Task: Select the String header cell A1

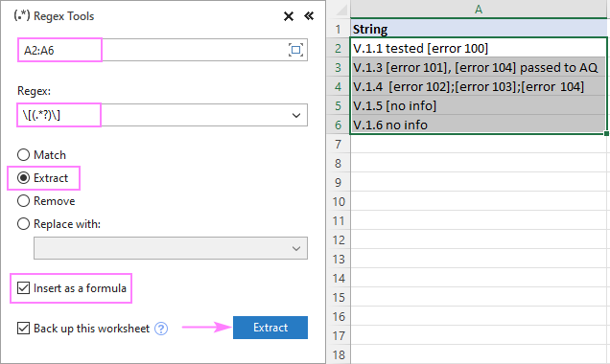Action: click(479, 29)
